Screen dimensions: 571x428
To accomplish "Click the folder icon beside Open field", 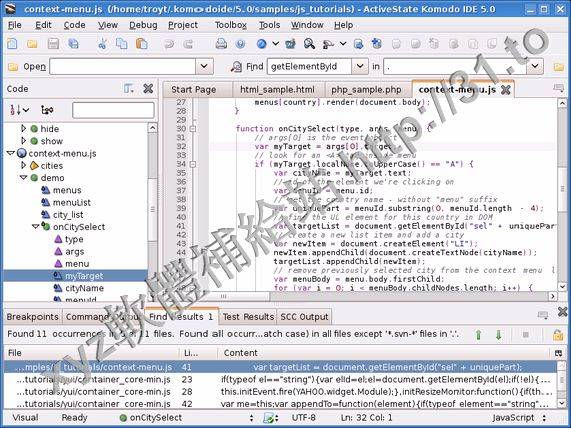I will click(x=13, y=67).
